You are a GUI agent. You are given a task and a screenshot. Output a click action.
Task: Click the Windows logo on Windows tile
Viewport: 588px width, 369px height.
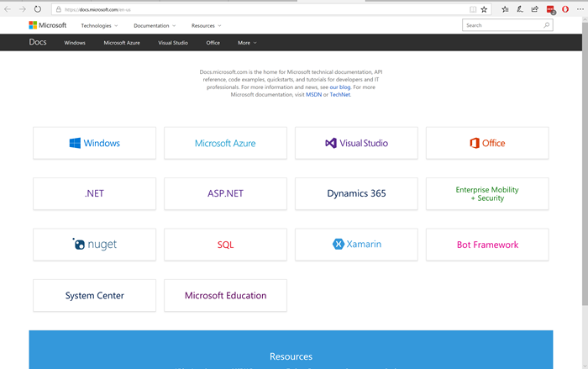pos(75,143)
